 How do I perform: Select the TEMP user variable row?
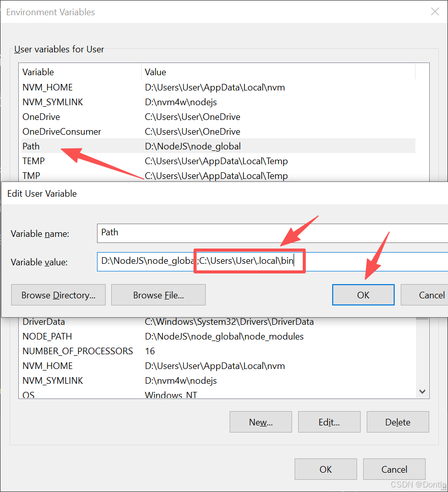(218, 161)
